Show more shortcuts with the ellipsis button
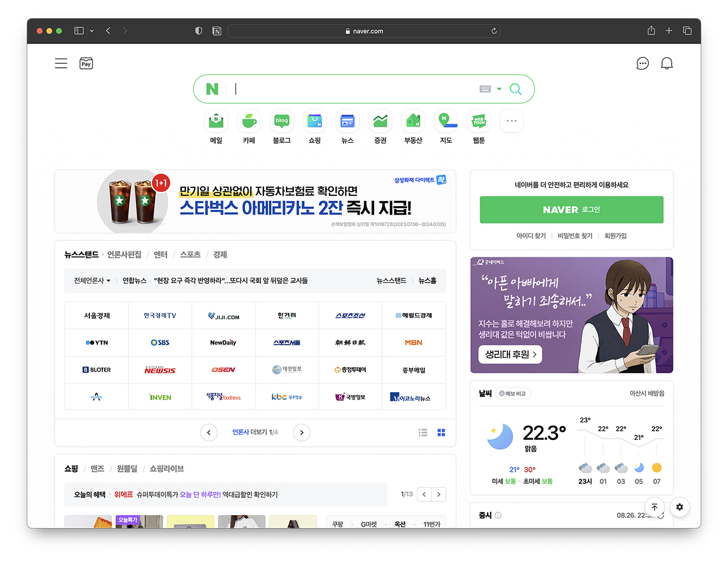Viewport: 728px width, 564px height. (512, 121)
